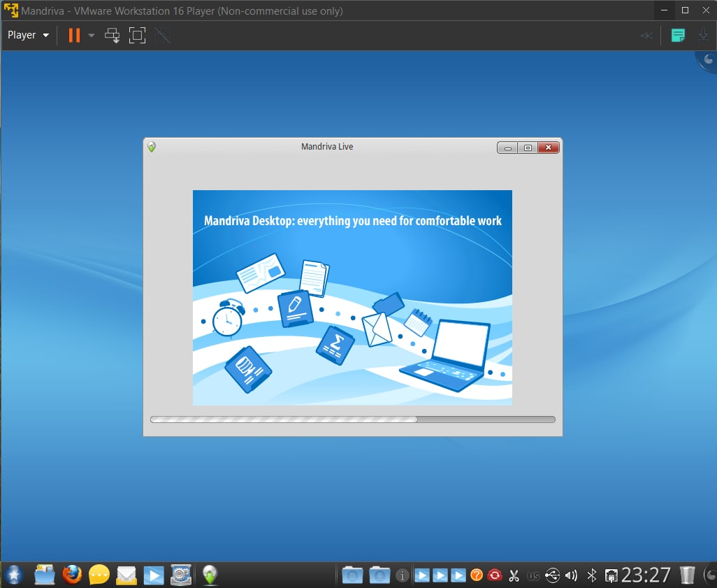
Task: Click the 23:27 panel clock
Action: (x=646, y=575)
